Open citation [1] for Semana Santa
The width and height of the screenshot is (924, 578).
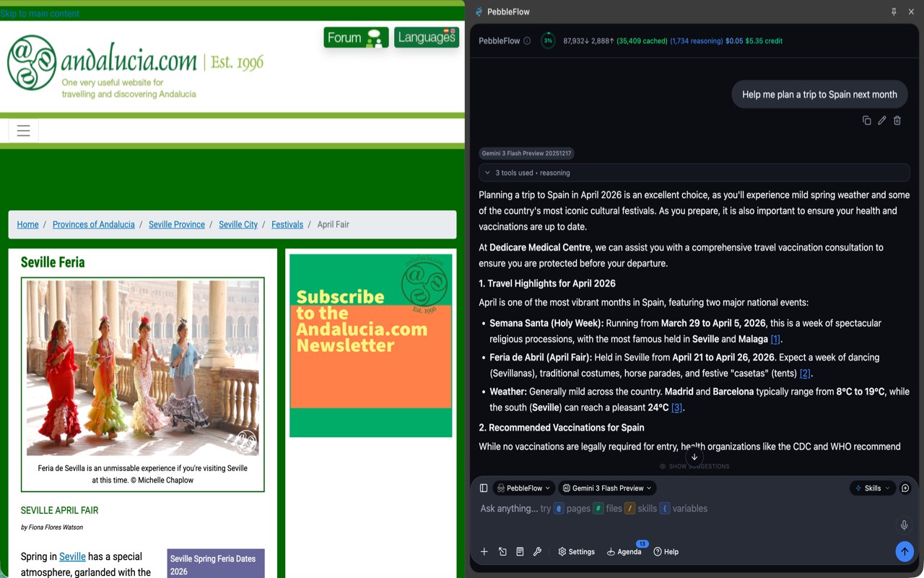tap(775, 340)
